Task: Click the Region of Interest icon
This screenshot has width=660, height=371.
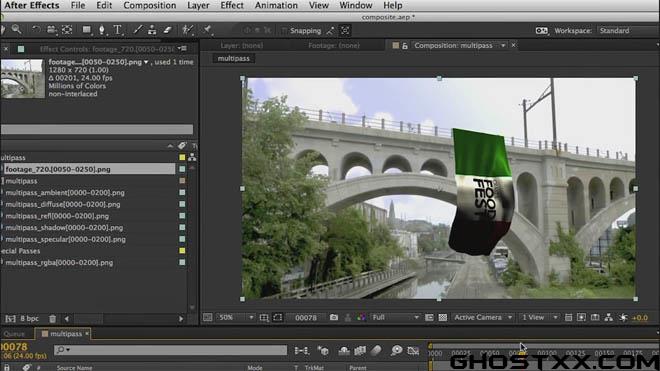Action: pyautogui.click(x=429, y=318)
